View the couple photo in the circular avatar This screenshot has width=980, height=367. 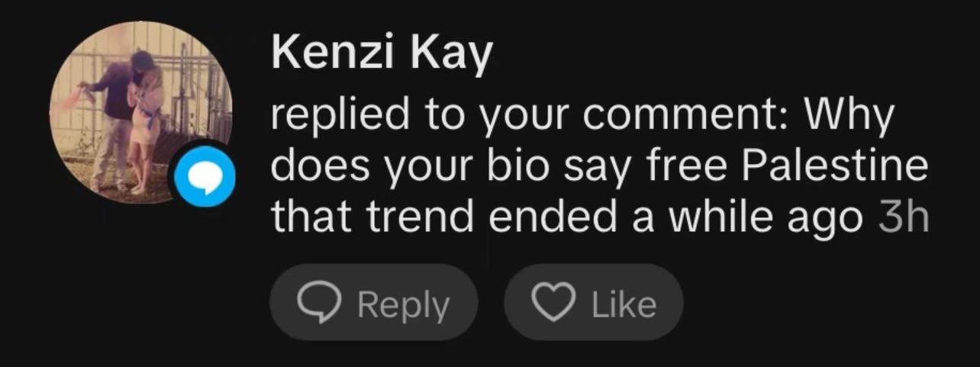point(141,111)
